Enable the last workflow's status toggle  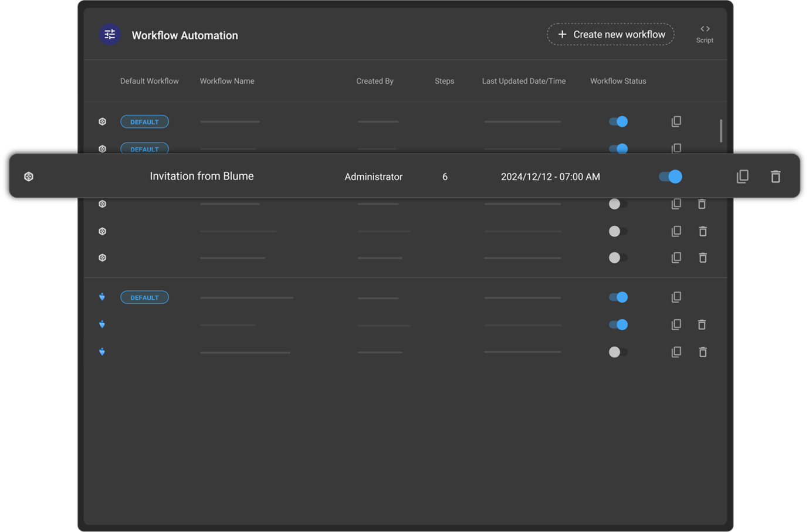(618, 352)
